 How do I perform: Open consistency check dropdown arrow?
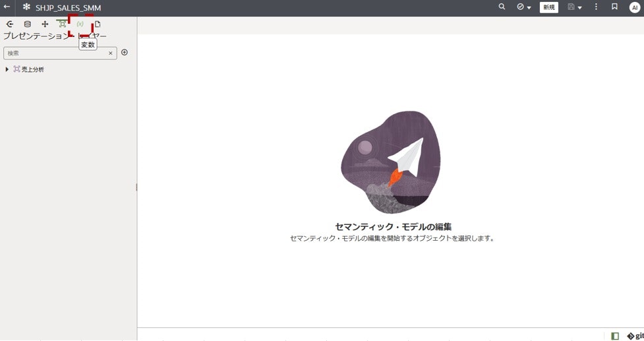pyautogui.click(x=529, y=8)
